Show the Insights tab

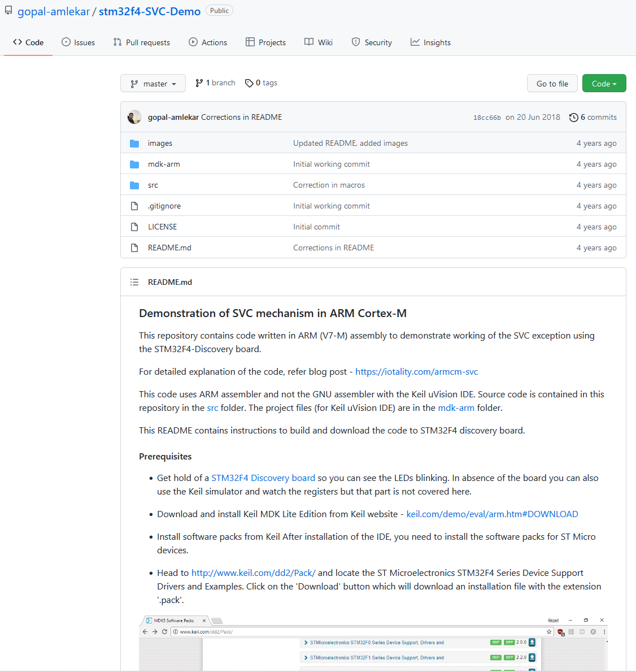430,42
